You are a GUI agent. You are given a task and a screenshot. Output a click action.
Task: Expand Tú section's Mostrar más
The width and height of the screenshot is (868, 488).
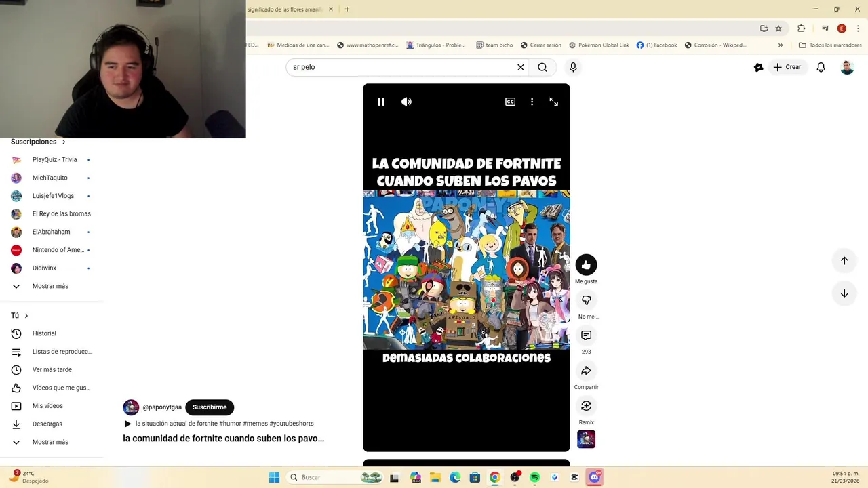click(x=51, y=442)
